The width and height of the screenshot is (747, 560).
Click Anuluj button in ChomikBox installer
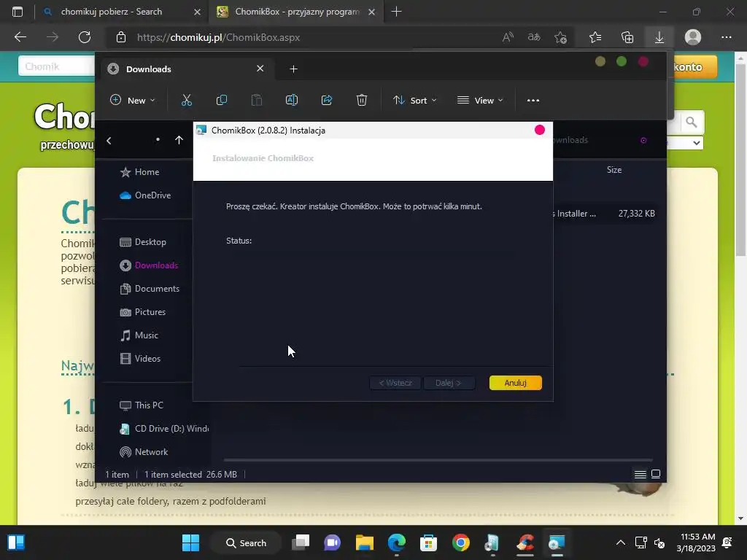click(x=516, y=383)
